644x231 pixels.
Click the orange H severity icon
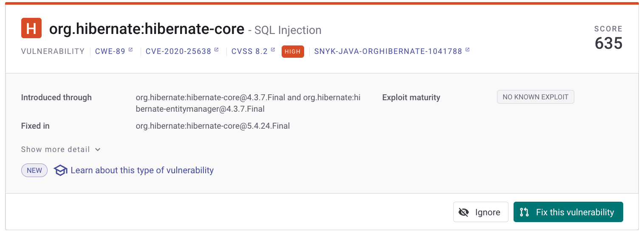coord(31,28)
